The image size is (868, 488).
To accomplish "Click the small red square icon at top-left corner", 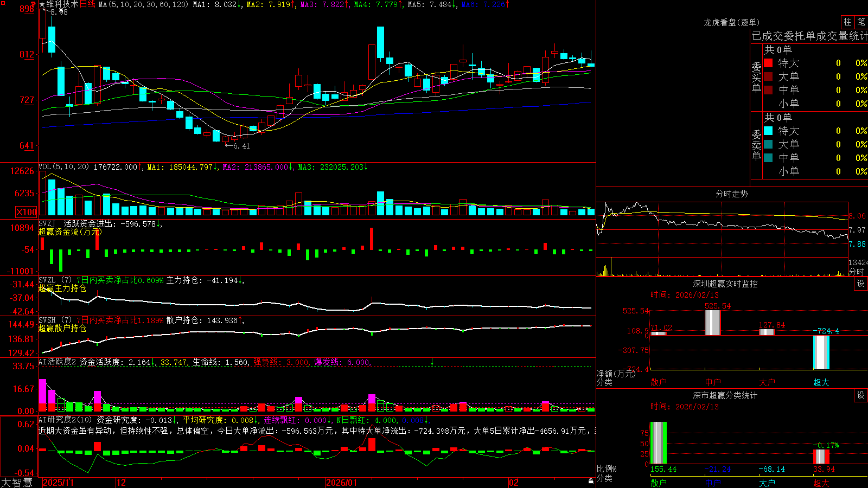I will (2, 3).
